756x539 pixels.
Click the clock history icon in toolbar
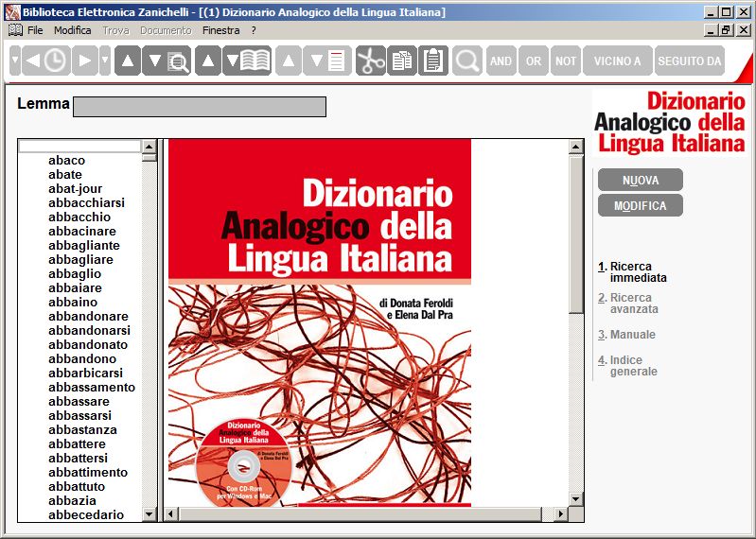click(x=56, y=61)
